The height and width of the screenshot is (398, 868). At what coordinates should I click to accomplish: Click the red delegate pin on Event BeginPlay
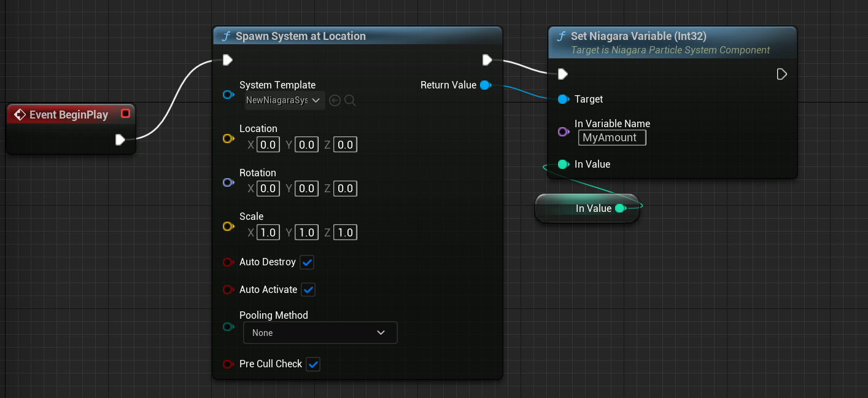click(125, 114)
